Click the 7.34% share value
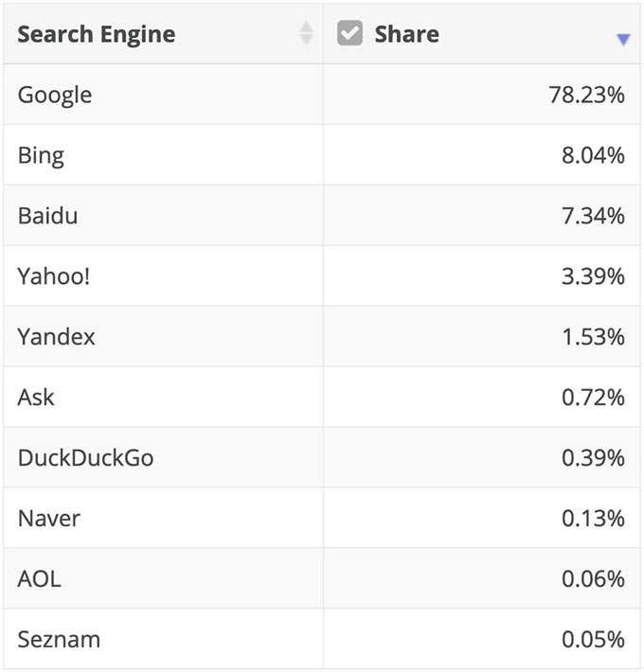Screen dimensions: 644x672 coord(593,216)
